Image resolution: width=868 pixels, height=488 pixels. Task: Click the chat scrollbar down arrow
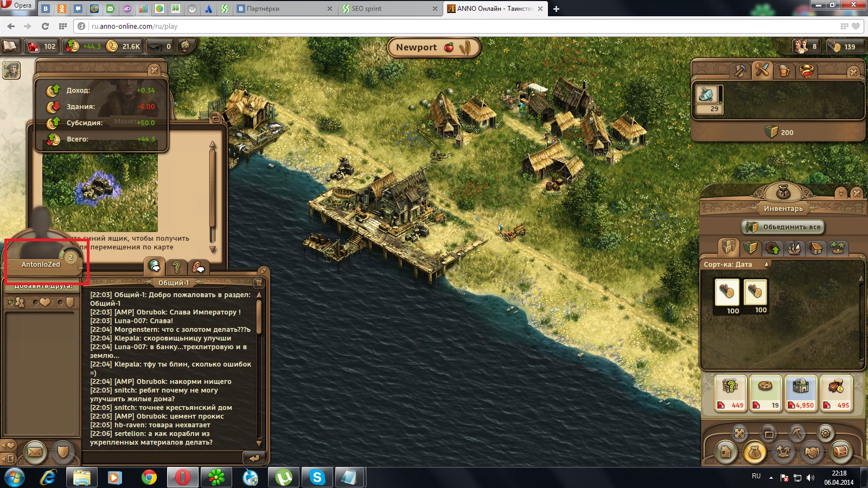pos(259,443)
